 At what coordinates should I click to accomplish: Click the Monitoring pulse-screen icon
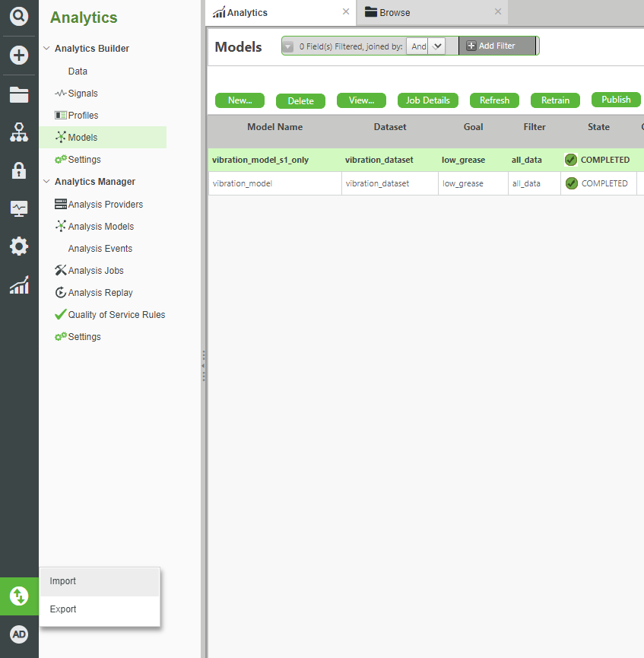point(19,207)
